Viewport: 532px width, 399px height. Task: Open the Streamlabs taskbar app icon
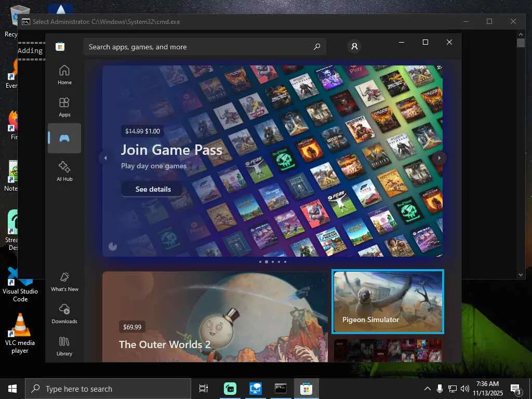tap(230, 389)
